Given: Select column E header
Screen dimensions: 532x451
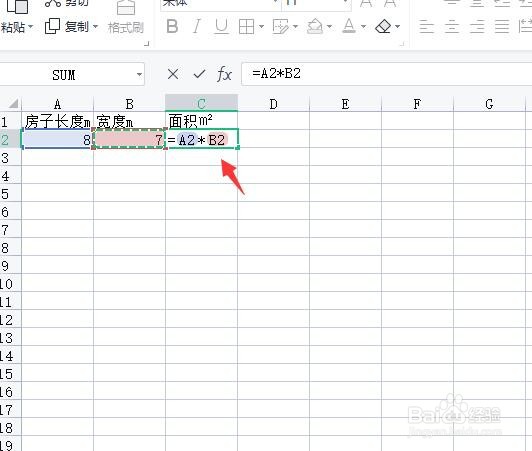Looking at the screenshot, I should [345, 104].
